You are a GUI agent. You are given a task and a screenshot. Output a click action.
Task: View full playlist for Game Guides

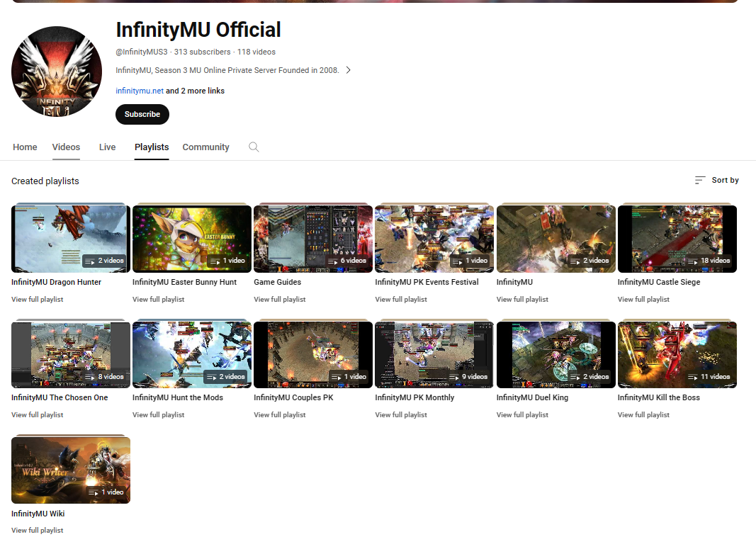coord(280,300)
